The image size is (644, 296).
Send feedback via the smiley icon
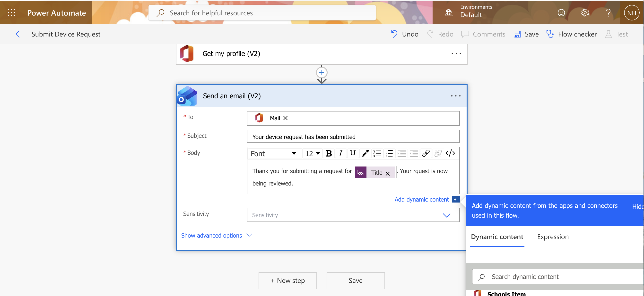tap(561, 12)
